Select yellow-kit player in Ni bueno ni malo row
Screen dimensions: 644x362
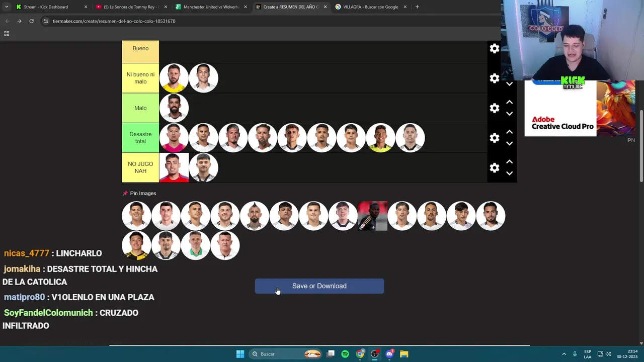(174, 78)
